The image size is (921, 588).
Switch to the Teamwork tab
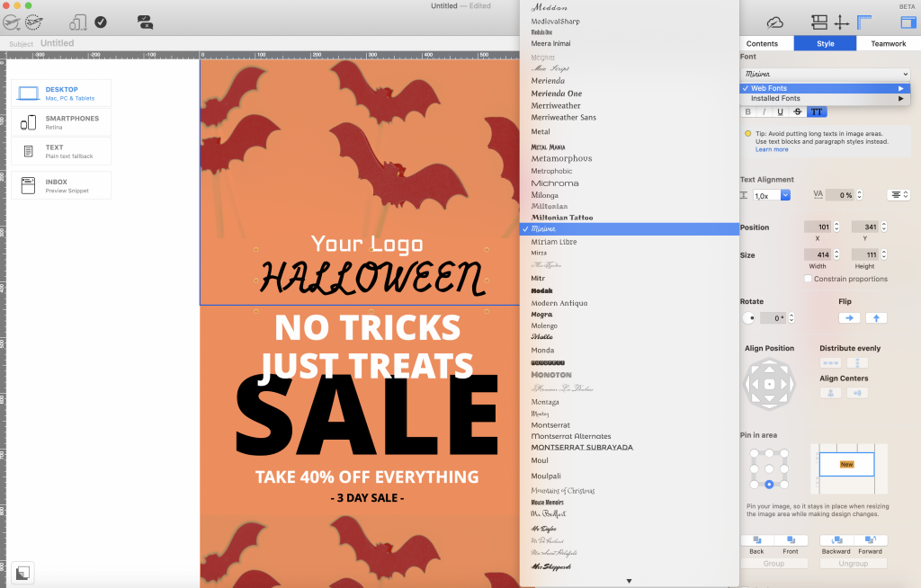click(888, 43)
